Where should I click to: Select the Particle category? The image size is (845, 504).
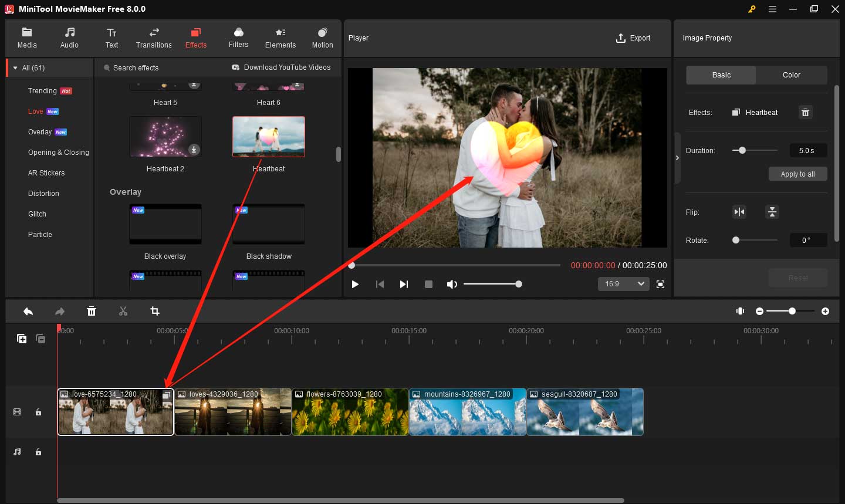click(40, 235)
